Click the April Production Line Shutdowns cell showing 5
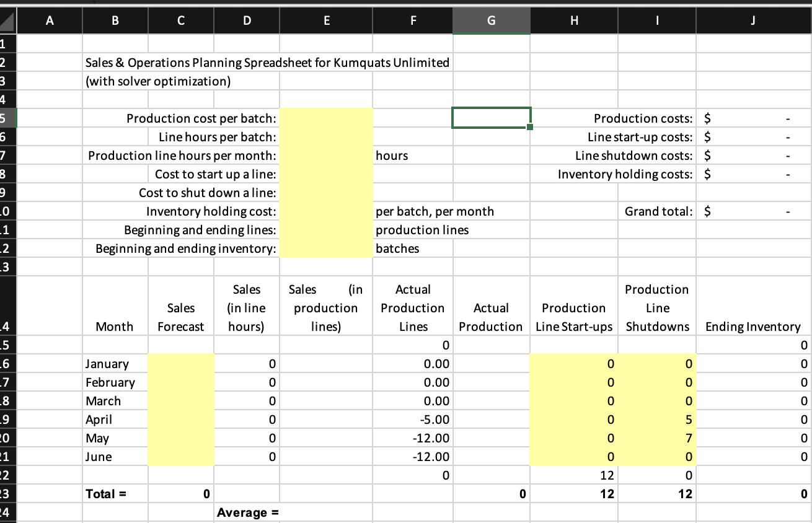This screenshot has width=812, height=523. (657, 420)
